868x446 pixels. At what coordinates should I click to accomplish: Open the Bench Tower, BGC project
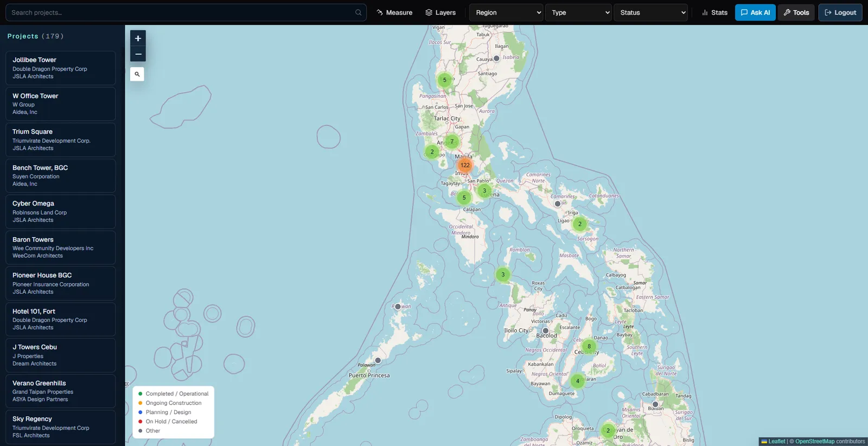pyautogui.click(x=61, y=176)
